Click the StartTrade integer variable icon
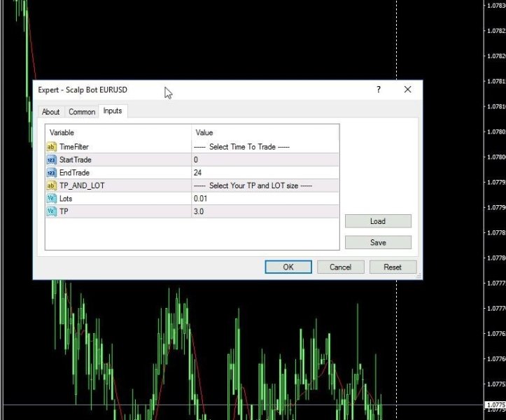 [51, 160]
